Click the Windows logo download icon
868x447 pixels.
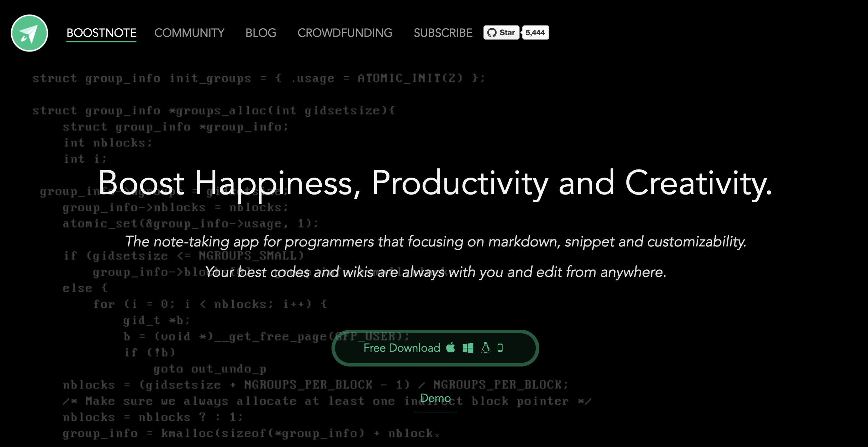tap(468, 348)
